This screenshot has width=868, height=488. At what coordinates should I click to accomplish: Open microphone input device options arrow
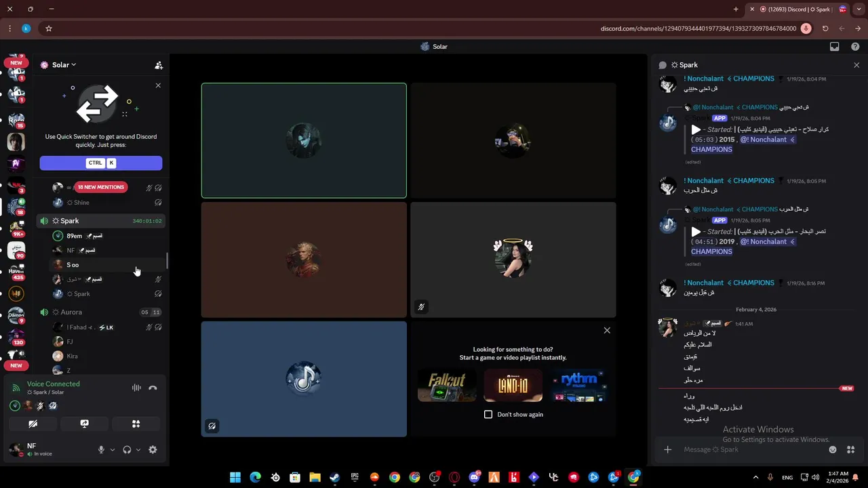(113, 449)
